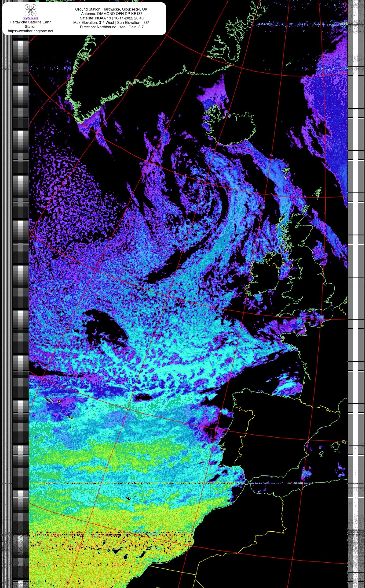Select the Hardwicke Satellite Earth Station title
This screenshot has height=588, width=365.
click(30, 24)
